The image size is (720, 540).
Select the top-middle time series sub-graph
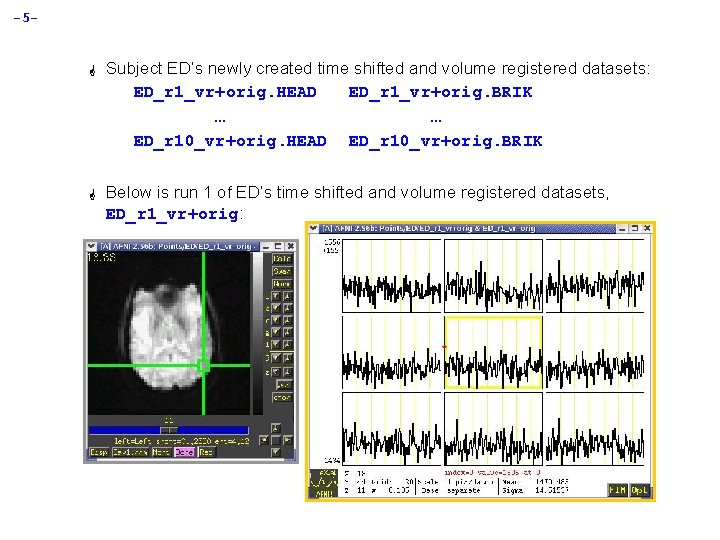point(493,276)
